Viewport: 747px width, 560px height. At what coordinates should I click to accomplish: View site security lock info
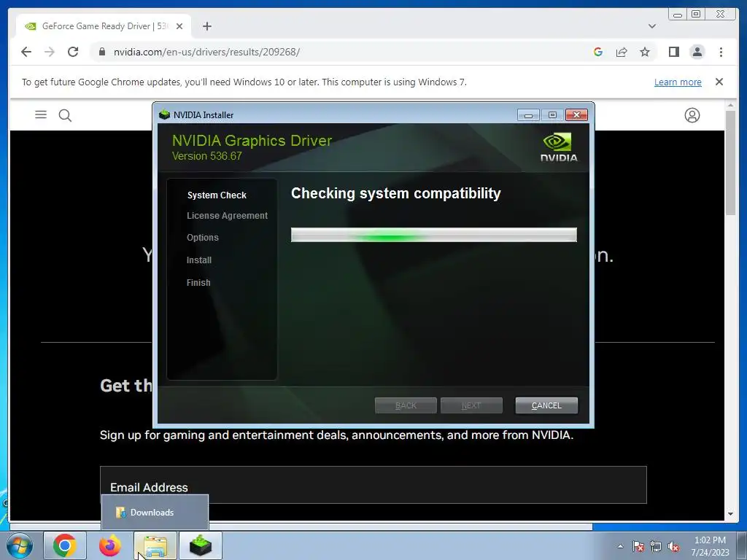click(x=102, y=52)
